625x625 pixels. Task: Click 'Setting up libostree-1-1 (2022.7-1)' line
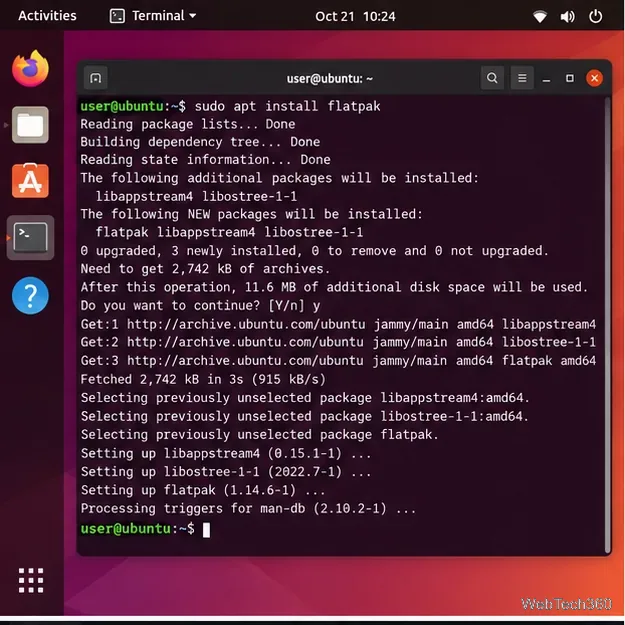coord(226,472)
